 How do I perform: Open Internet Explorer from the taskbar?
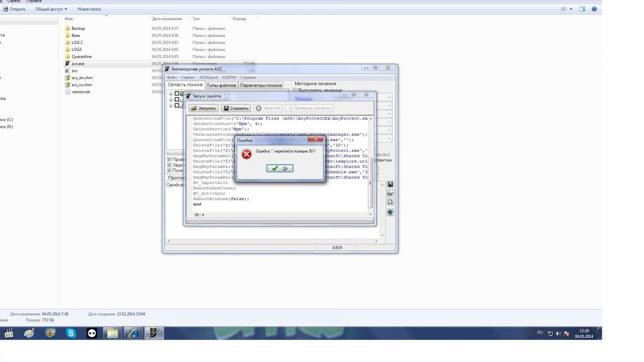(x=133, y=333)
